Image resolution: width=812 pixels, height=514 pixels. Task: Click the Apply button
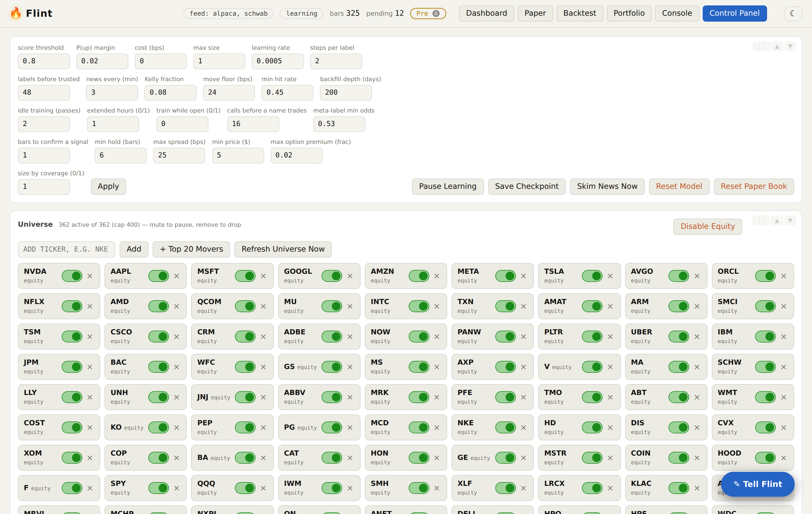point(108,186)
